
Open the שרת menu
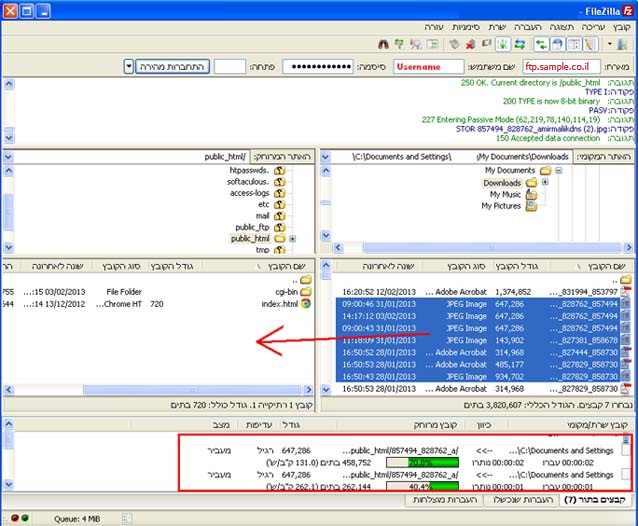pyautogui.click(x=497, y=27)
